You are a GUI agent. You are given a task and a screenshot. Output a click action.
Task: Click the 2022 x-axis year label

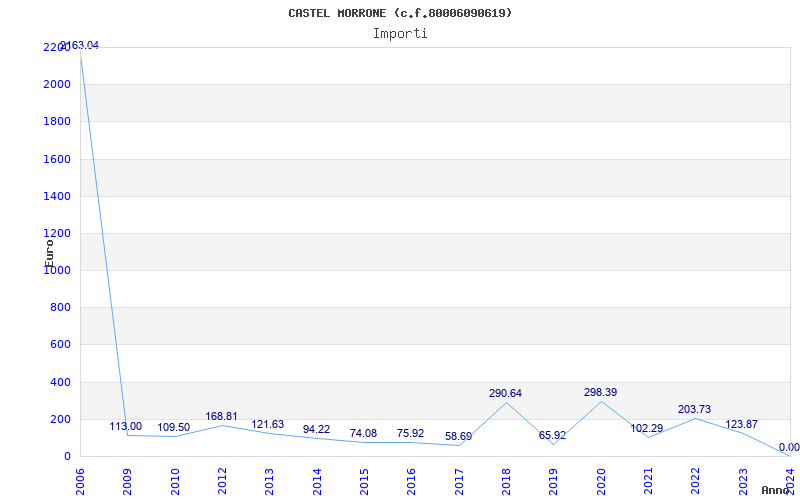pyautogui.click(x=695, y=482)
